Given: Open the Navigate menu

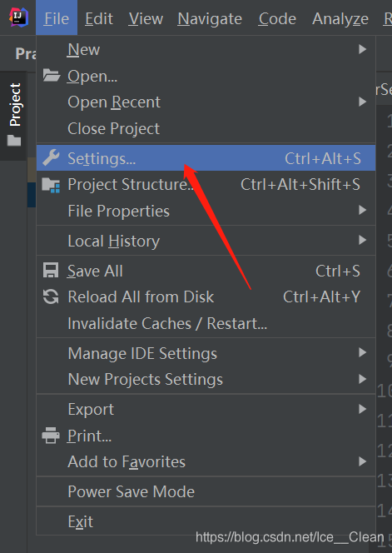Looking at the screenshot, I should (210, 18).
